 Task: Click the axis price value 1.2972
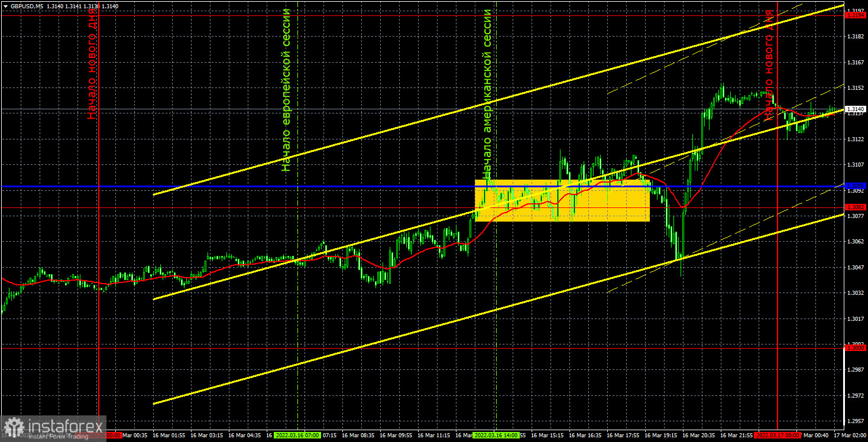[x=854, y=396]
